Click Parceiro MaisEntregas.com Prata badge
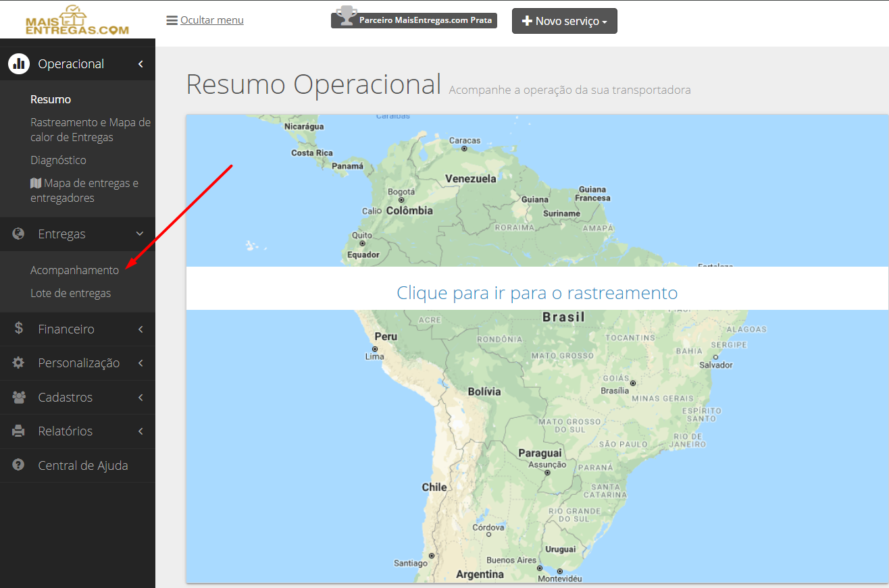 tap(414, 20)
